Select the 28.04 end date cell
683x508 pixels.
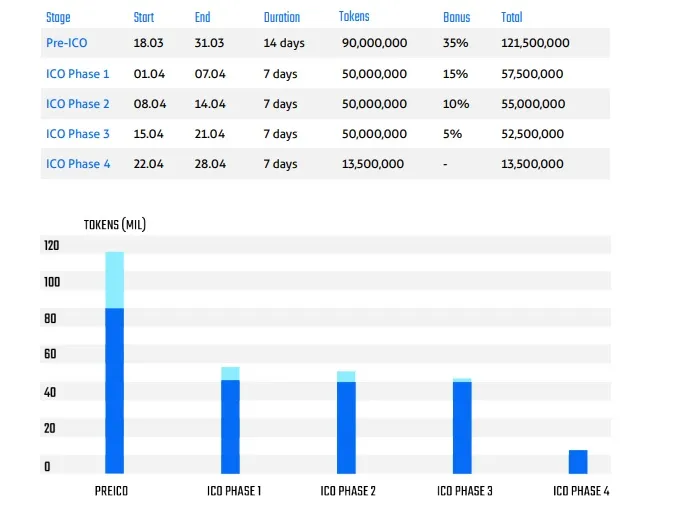(x=210, y=164)
